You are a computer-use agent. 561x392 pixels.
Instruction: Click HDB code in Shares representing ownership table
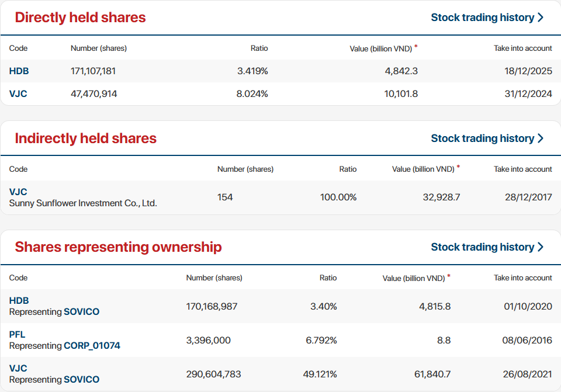[19, 301]
